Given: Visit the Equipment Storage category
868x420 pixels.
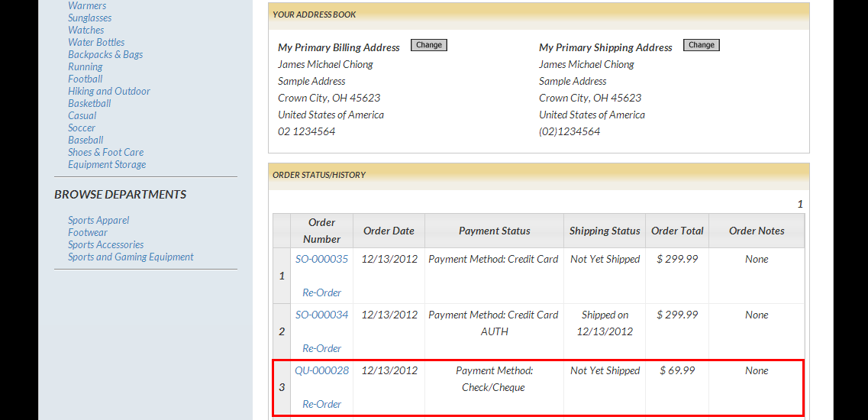Looking at the screenshot, I should 107,164.
